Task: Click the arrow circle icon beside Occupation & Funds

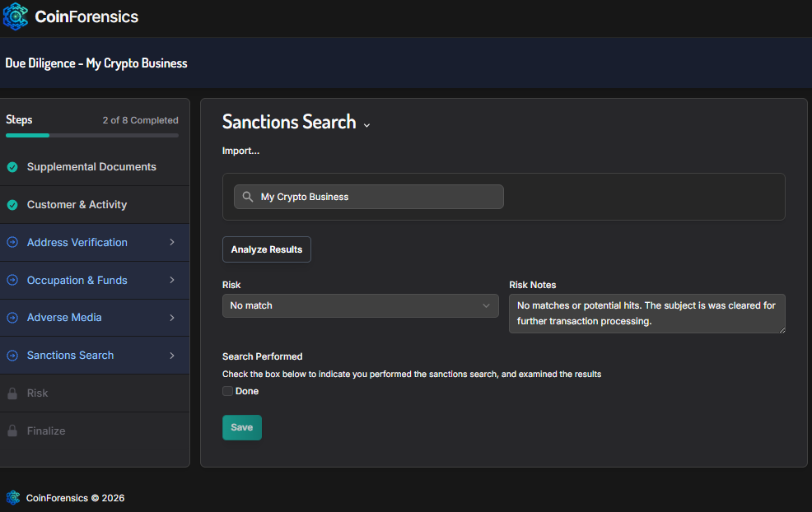Action: click(x=12, y=281)
